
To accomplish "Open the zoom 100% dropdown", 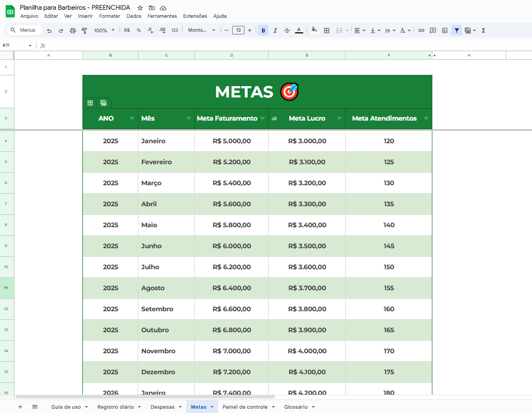I will pos(104,31).
